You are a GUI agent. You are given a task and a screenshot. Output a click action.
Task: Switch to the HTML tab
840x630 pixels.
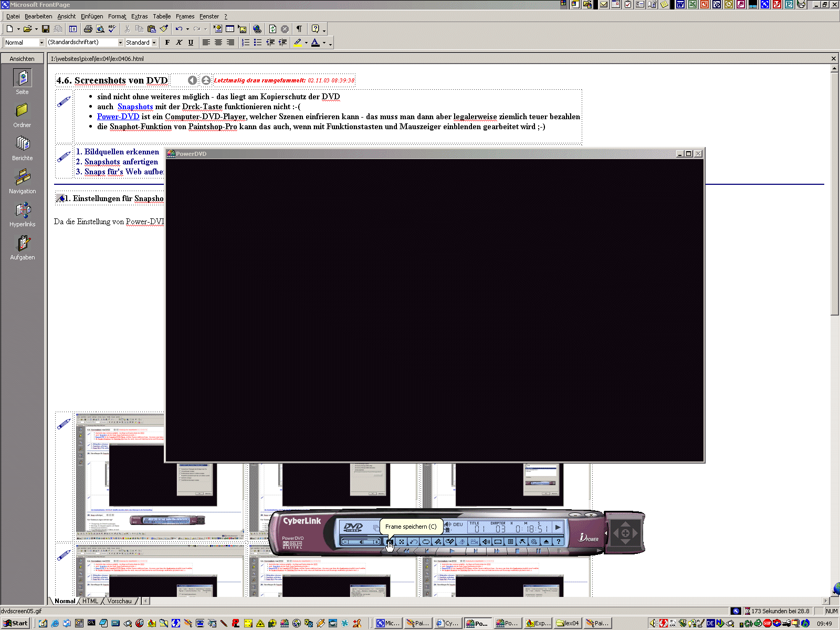pyautogui.click(x=90, y=601)
